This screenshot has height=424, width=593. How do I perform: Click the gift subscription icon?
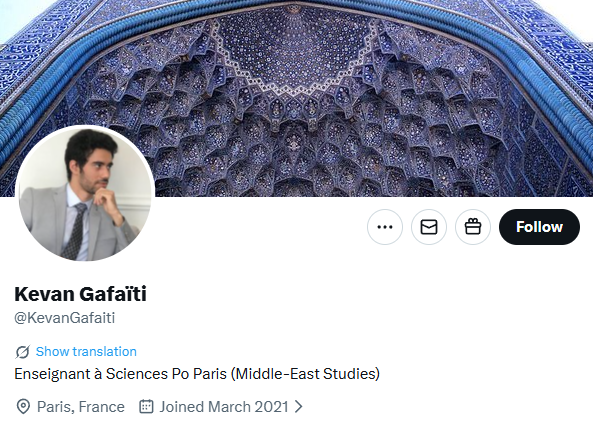pos(473,227)
